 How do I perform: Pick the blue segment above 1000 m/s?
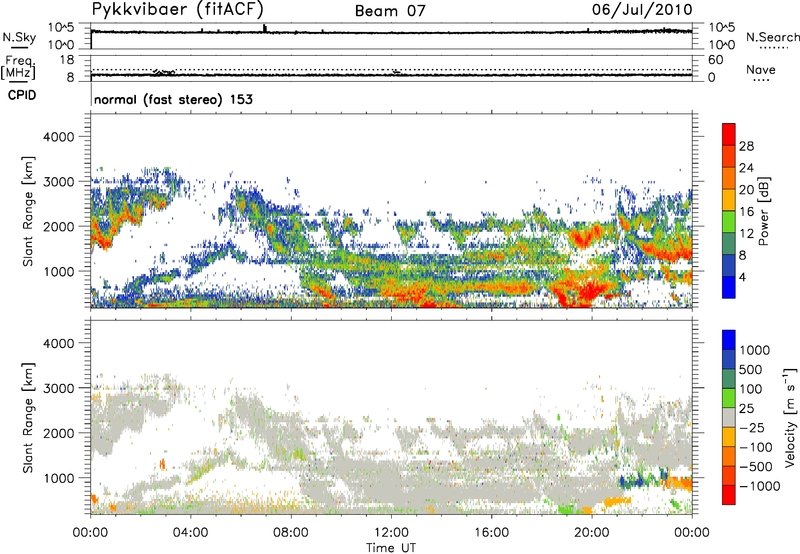[x=729, y=340]
